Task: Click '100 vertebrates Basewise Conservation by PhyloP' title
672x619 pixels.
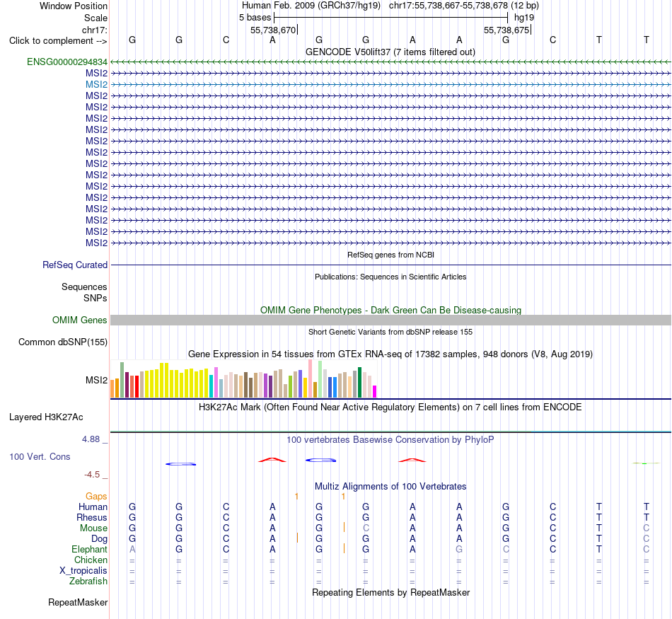Action: pyautogui.click(x=390, y=439)
